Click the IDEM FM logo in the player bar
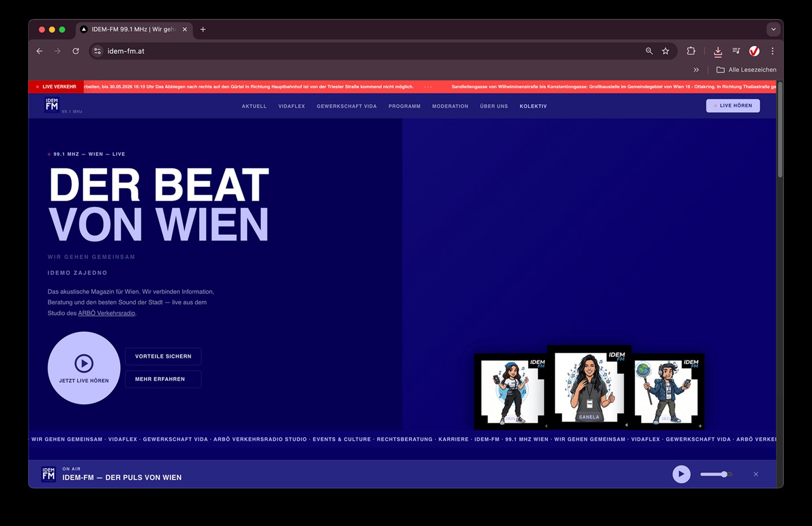Screen dimensions: 812x526 pos(48,474)
